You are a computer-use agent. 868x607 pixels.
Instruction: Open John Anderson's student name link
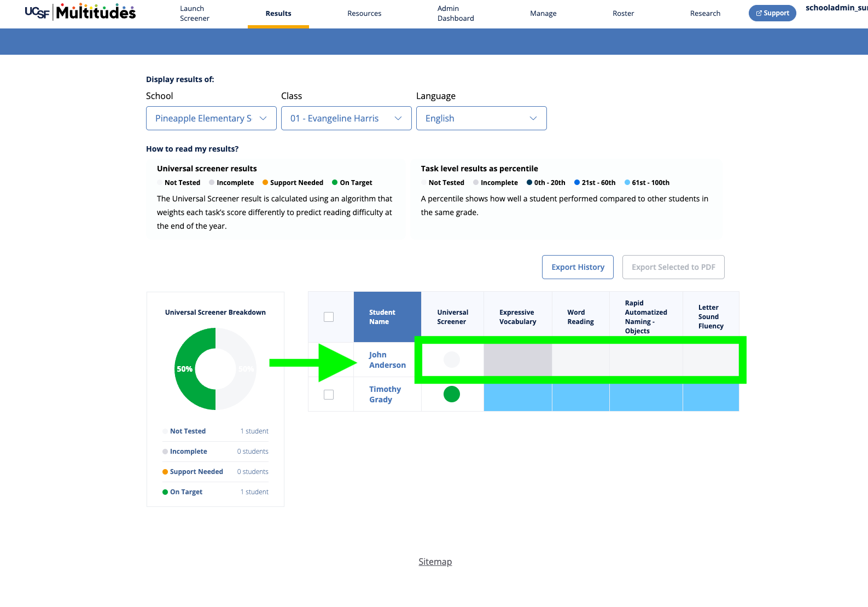click(387, 360)
